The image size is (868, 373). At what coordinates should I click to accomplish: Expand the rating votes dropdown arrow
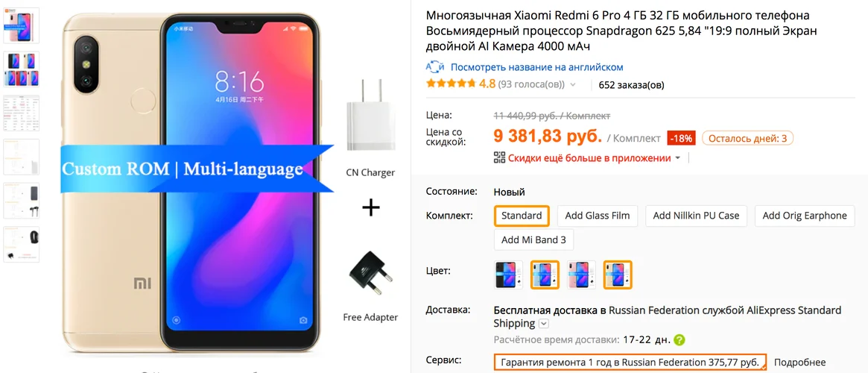[573, 85]
